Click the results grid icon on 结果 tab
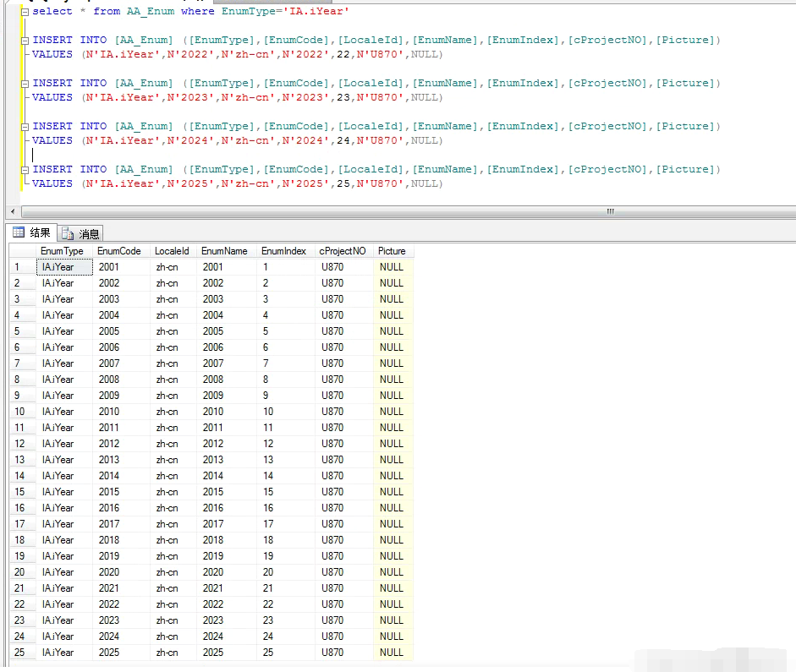 pos(19,232)
